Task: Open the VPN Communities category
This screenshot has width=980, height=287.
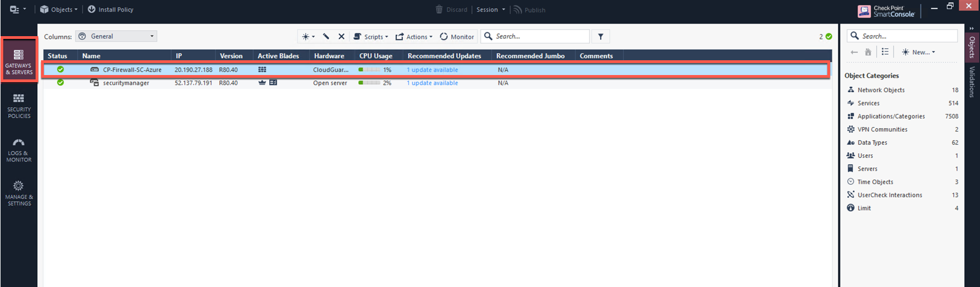Action: (882, 129)
